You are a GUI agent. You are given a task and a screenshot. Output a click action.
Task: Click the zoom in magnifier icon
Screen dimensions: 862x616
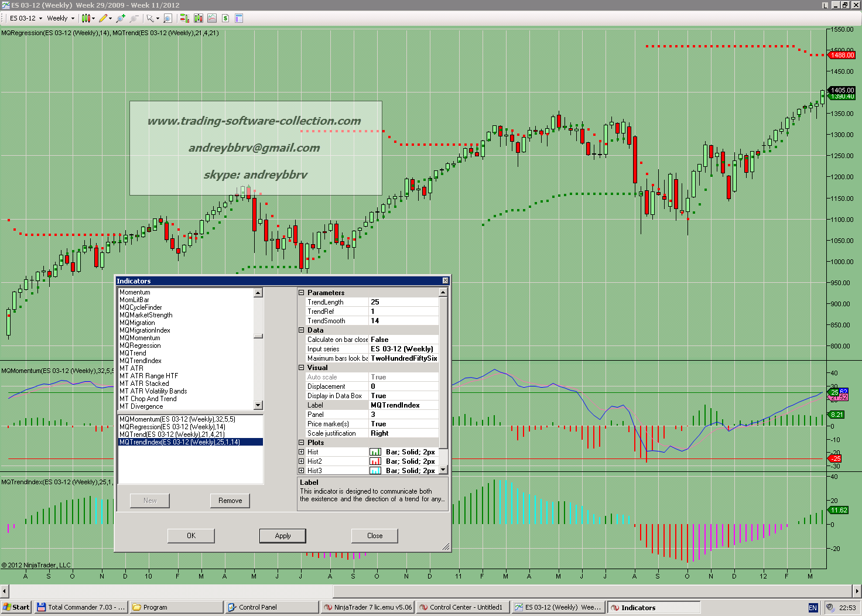(x=121, y=18)
